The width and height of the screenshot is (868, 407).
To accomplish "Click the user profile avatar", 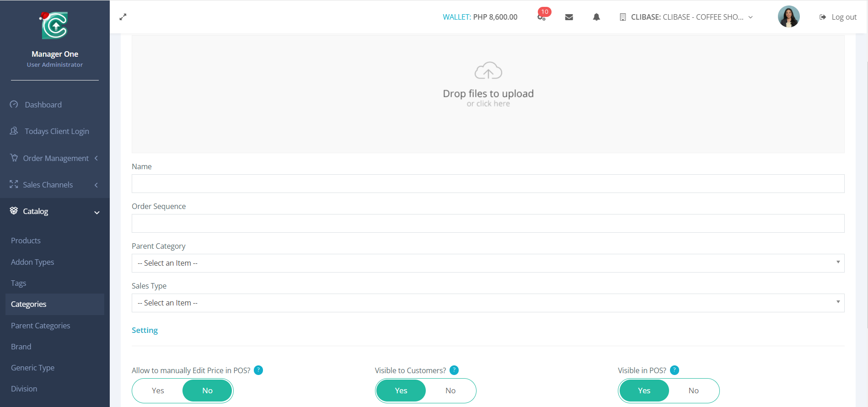I will coord(788,17).
